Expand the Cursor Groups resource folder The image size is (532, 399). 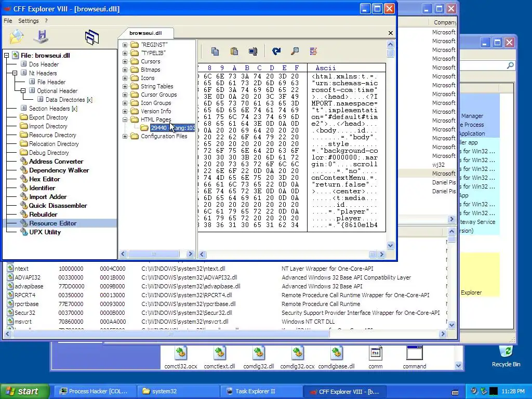pos(125,95)
